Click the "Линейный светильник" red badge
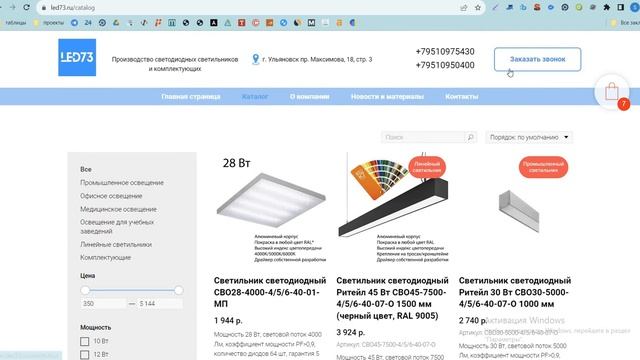640x360 pixels. pos(427,167)
